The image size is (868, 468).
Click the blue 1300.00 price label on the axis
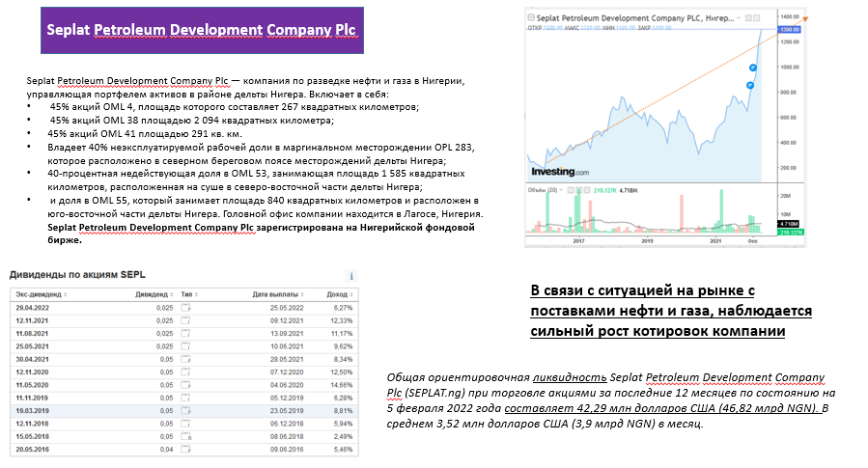click(x=789, y=29)
